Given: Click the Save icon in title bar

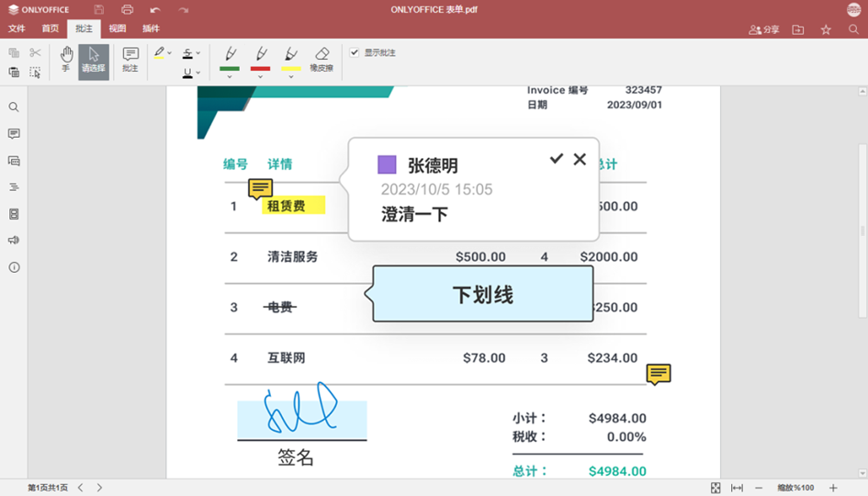Looking at the screenshot, I should pyautogui.click(x=98, y=9).
